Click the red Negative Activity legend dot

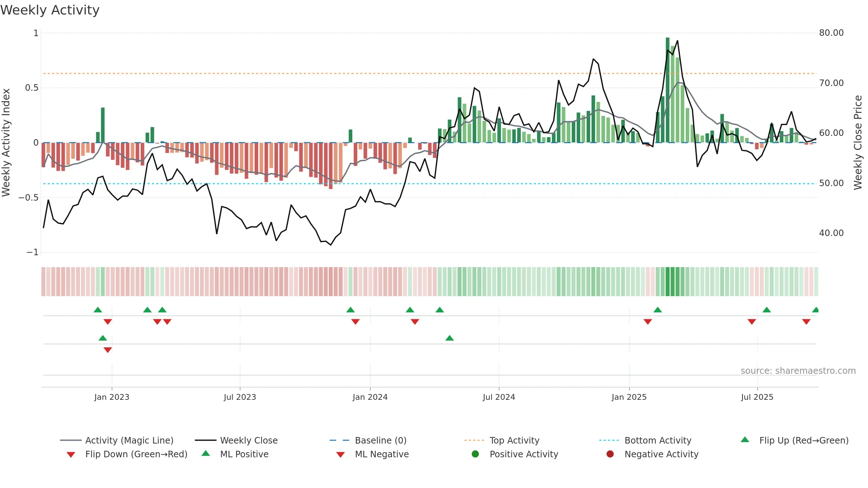click(610, 454)
